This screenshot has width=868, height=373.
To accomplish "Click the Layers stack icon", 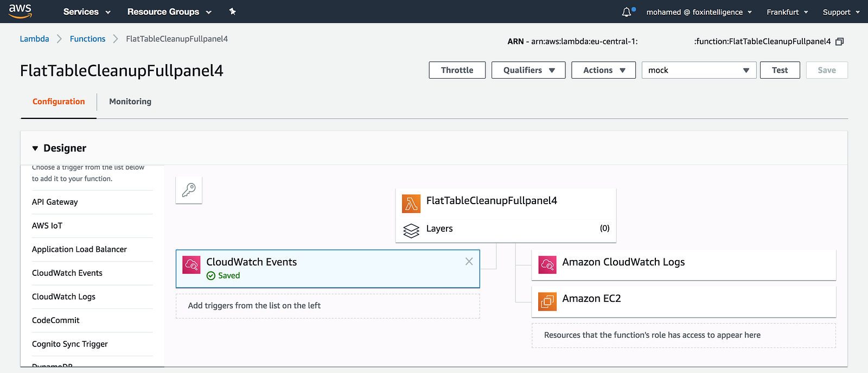I will click(x=411, y=231).
